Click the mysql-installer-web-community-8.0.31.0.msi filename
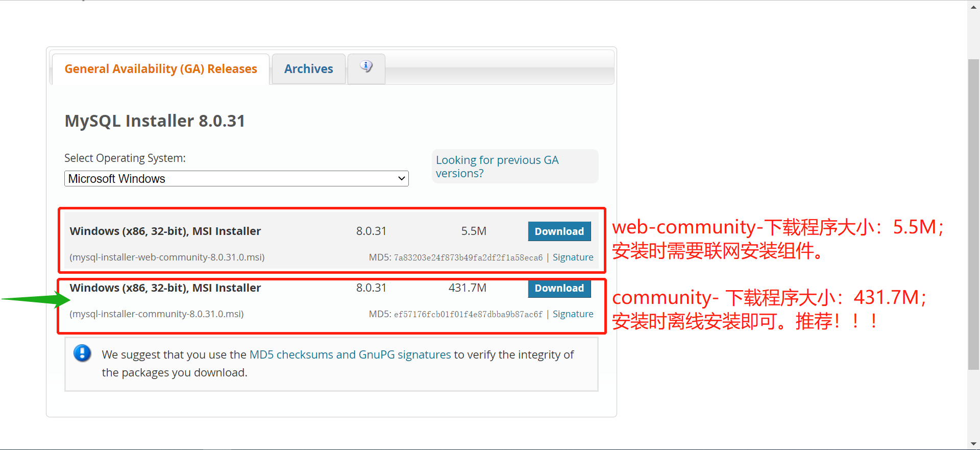 click(167, 257)
